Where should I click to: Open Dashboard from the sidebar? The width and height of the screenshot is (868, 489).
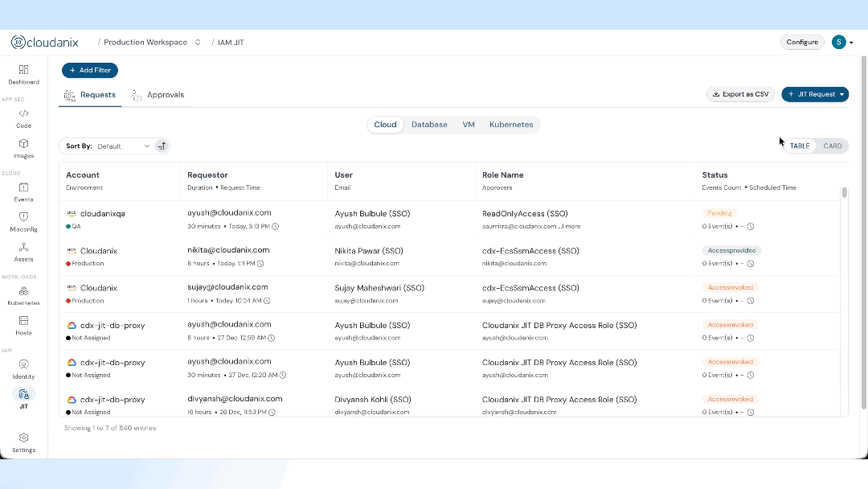click(23, 74)
